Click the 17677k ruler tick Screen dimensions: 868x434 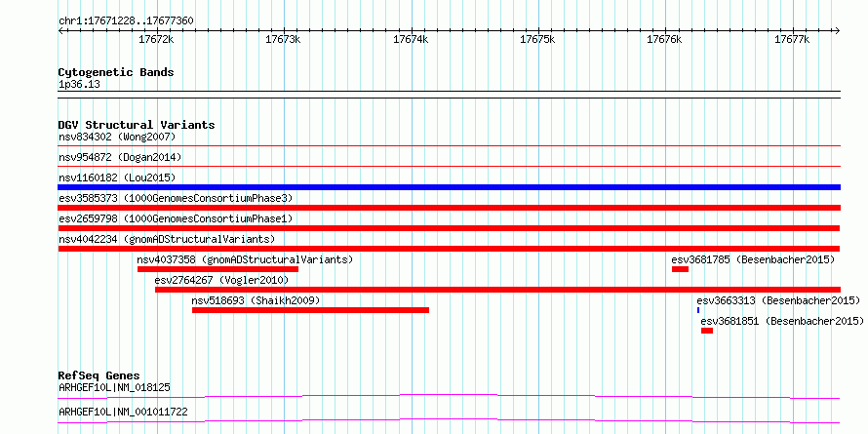coord(792,39)
